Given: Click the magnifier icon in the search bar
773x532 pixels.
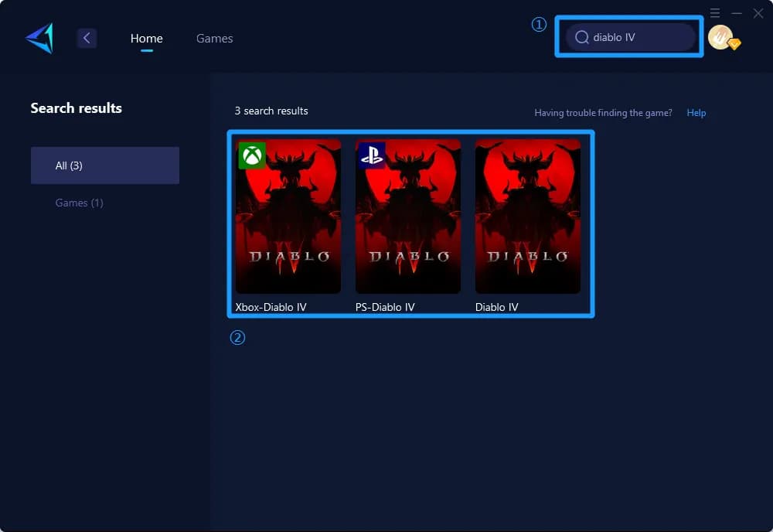Looking at the screenshot, I should pyautogui.click(x=583, y=36).
